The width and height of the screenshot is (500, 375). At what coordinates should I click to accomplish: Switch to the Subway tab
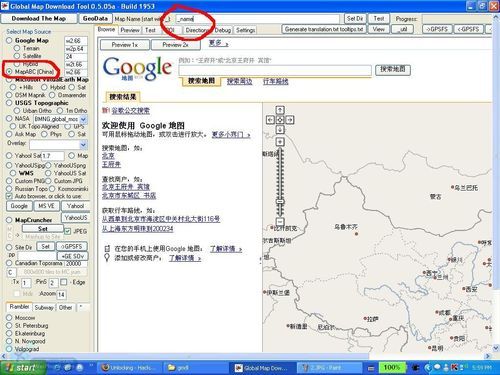[x=44, y=307]
